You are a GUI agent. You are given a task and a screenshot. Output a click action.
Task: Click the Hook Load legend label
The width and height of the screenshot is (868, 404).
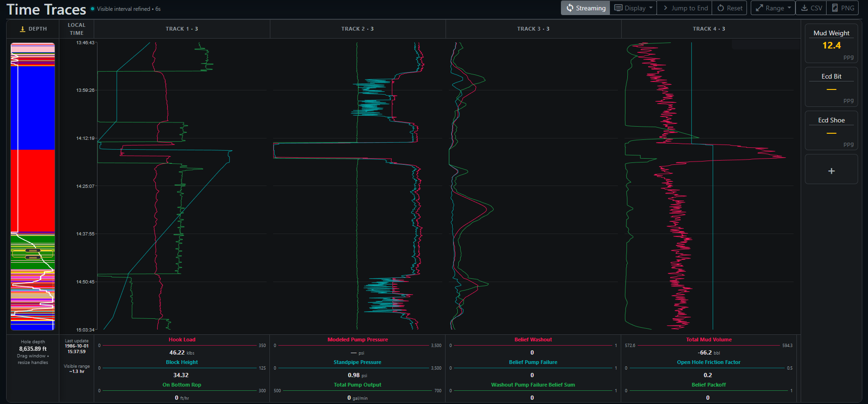tap(182, 339)
